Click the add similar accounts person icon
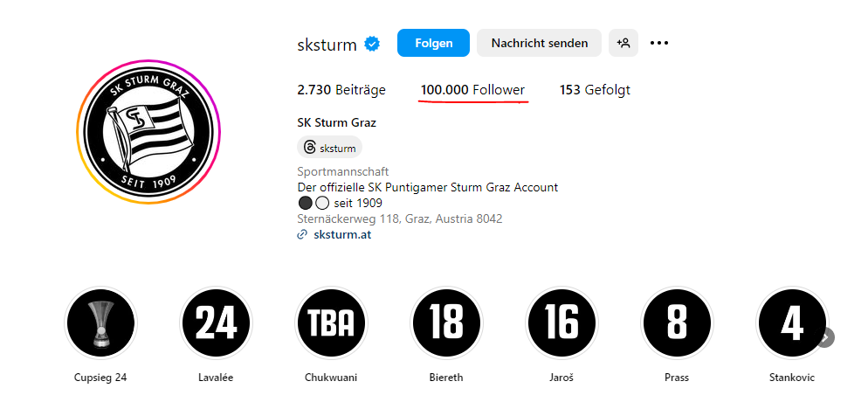 point(623,43)
